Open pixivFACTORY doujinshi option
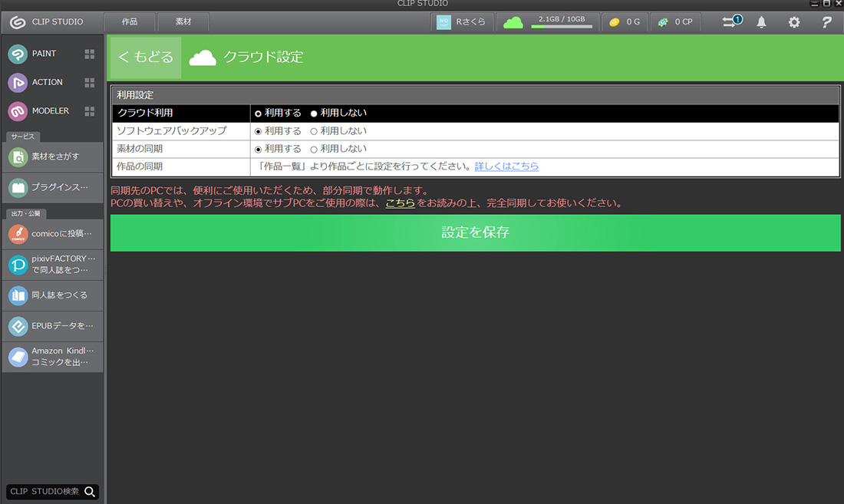 52,265
